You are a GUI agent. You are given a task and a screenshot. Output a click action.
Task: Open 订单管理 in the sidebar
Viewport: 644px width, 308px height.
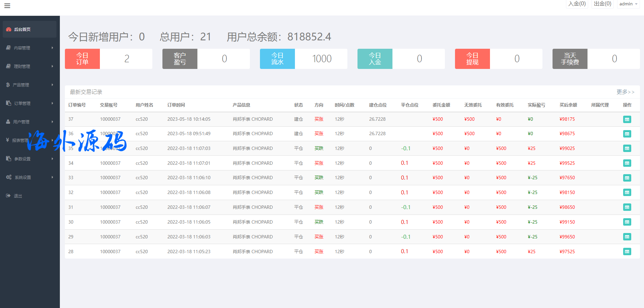click(22, 104)
